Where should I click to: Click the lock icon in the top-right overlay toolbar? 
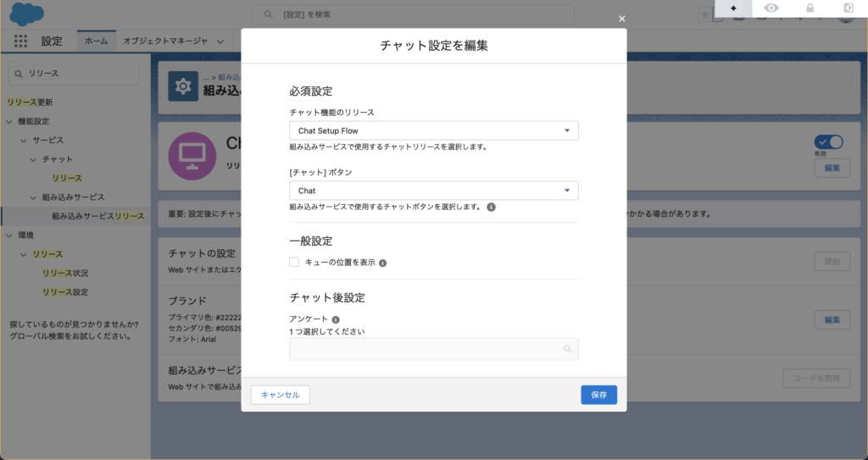pyautogui.click(x=810, y=8)
